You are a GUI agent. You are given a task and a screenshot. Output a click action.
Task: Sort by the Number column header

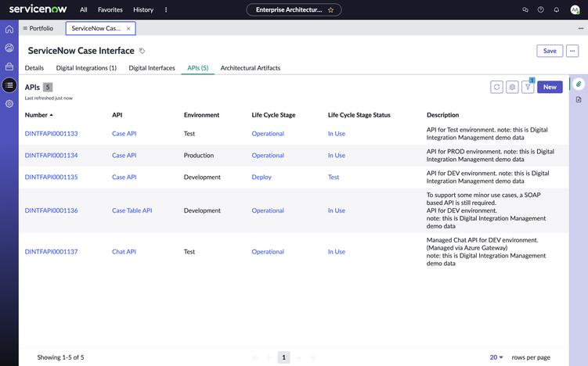(38, 115)
